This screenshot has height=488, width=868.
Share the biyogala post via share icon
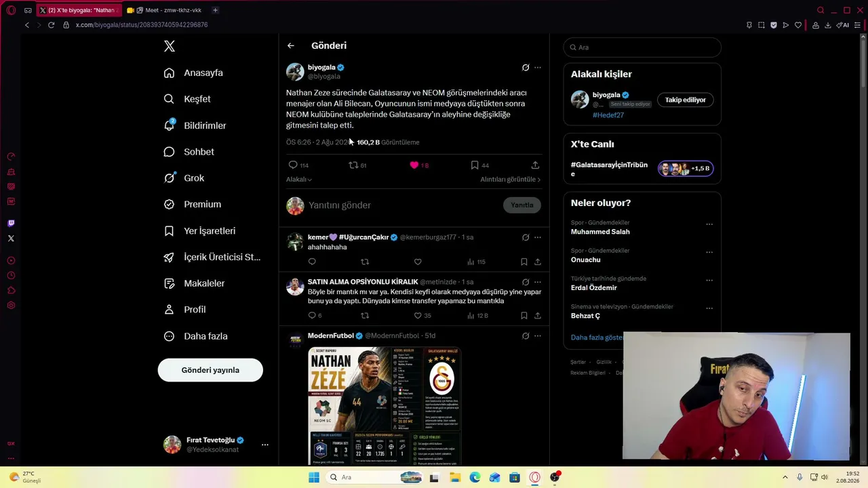click(x=535, y=165)
